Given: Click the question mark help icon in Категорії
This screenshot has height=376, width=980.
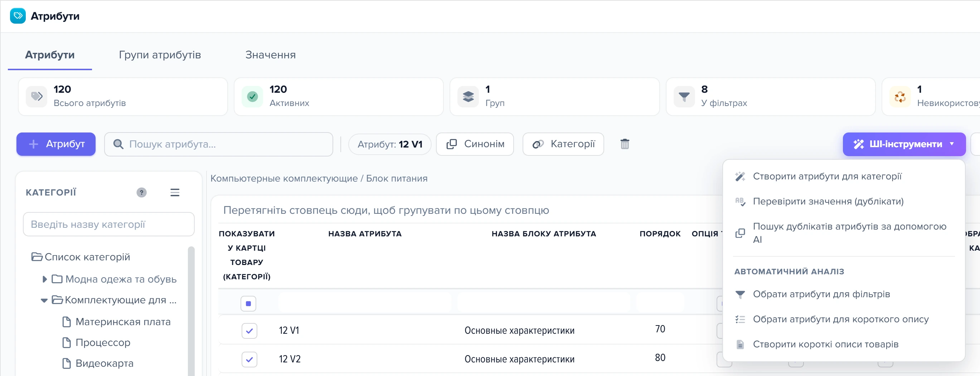Looking at the screenshot, I should tap(141, 193).
